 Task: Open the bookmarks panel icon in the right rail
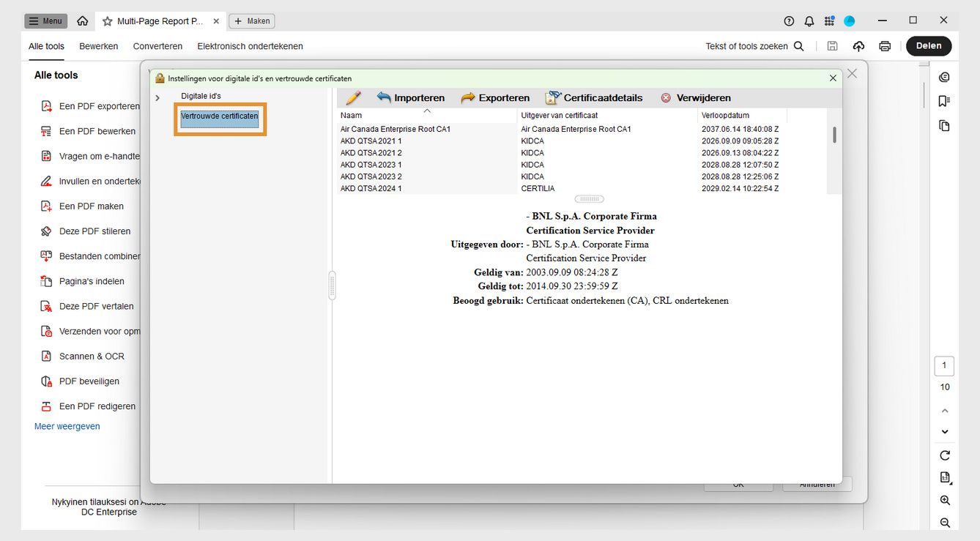pos(945,101)
